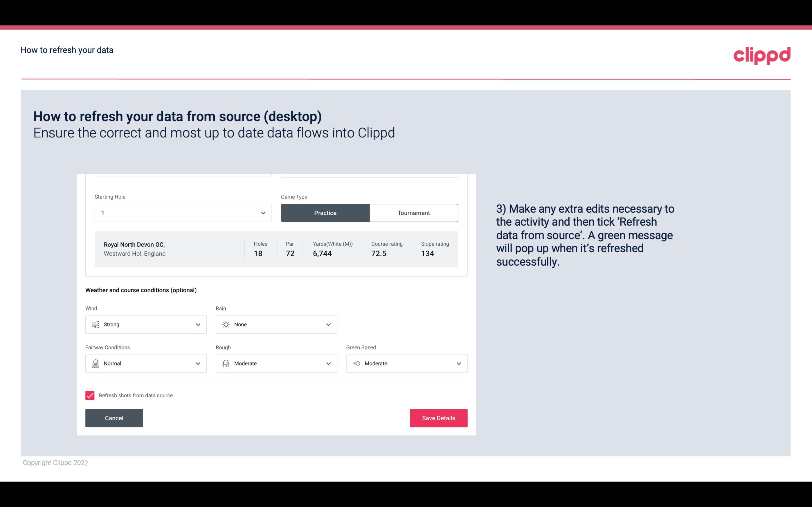The image size is (812, 507).
Task: Expand the Rough condition dropdown
Action: point(327,363)
